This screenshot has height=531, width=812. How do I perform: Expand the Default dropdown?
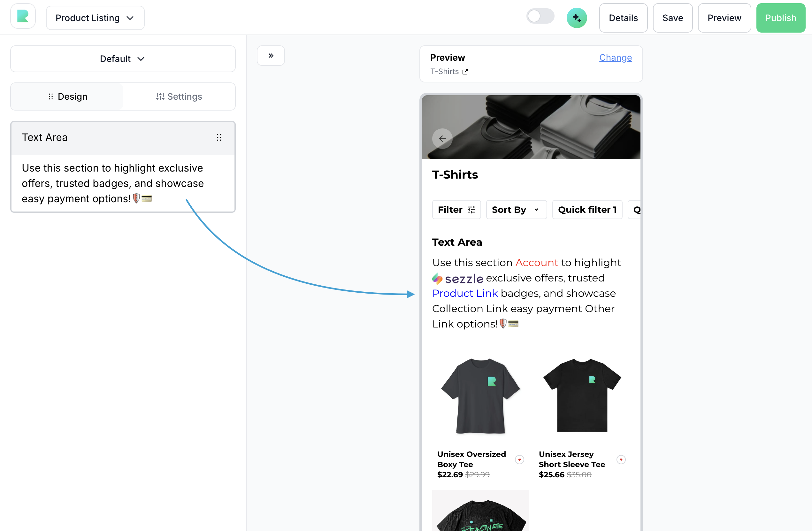click(x=123, y=59)
